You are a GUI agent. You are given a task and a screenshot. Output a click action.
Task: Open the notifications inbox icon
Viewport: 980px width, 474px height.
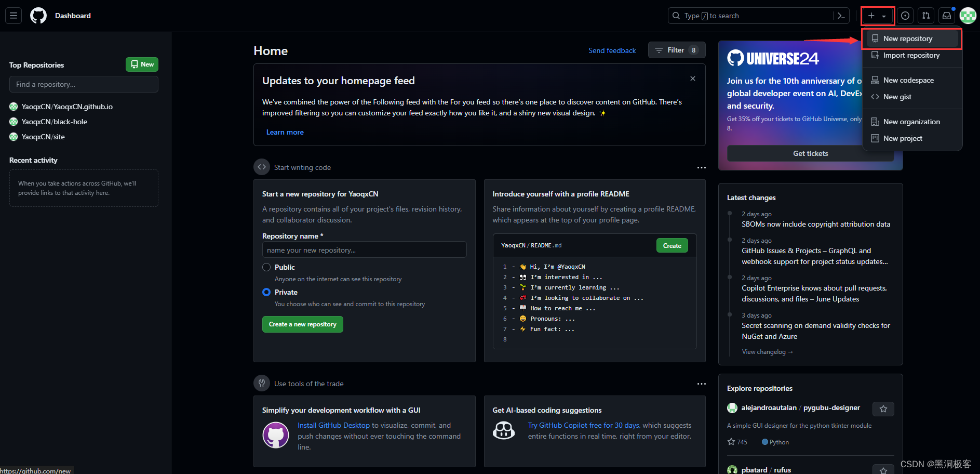(x=947, y=16)
